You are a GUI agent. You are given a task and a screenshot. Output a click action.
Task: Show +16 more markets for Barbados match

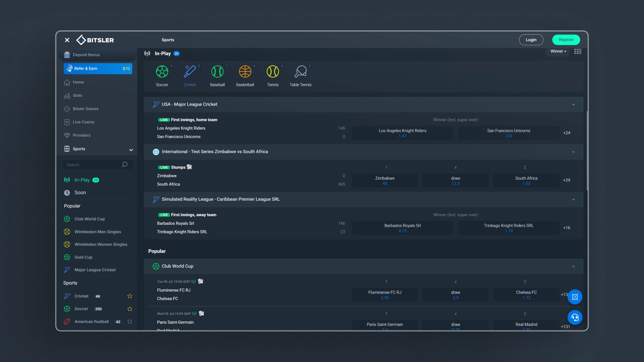(x=567, y=228)
